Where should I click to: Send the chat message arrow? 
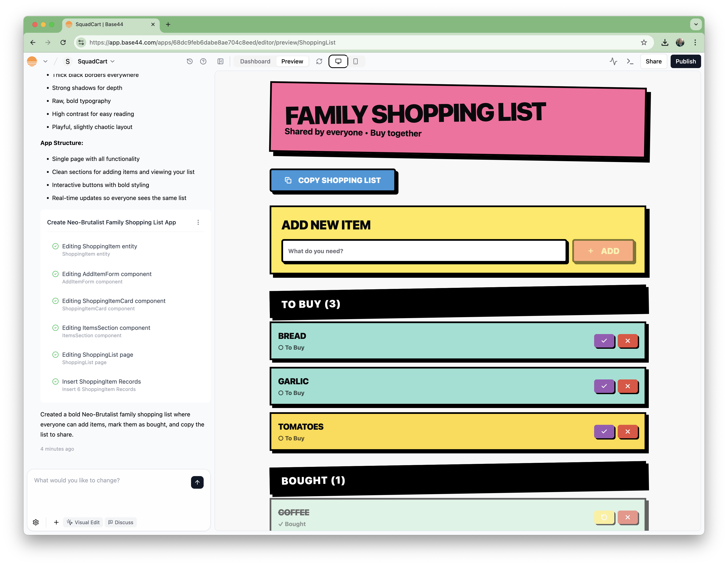(197, 482)
